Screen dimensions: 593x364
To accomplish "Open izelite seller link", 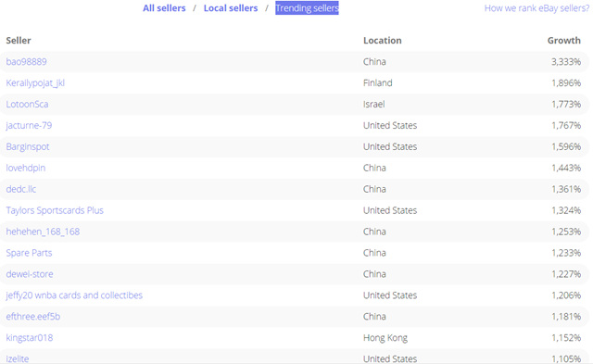I will 18,358.
